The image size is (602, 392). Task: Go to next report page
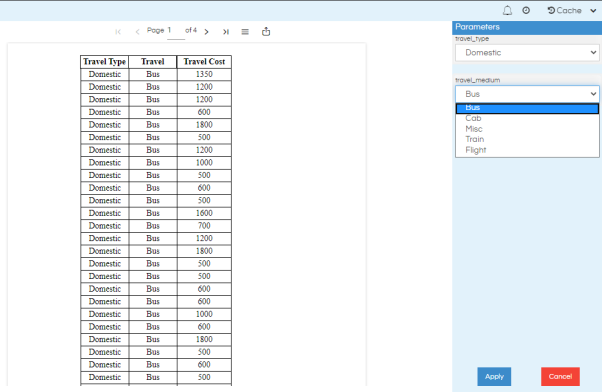tap(207, 32)
